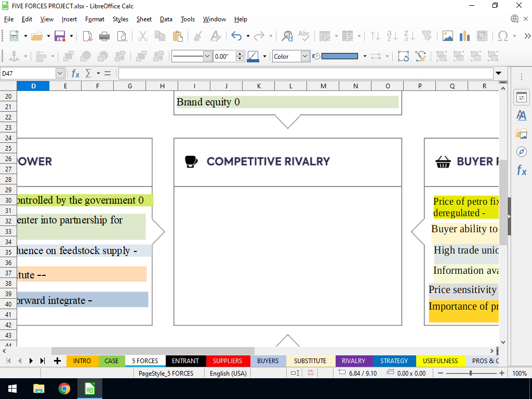Switch to the RIVALRY sheet tab
This screenshot has height=399, width=532.
tap(353, 361)
